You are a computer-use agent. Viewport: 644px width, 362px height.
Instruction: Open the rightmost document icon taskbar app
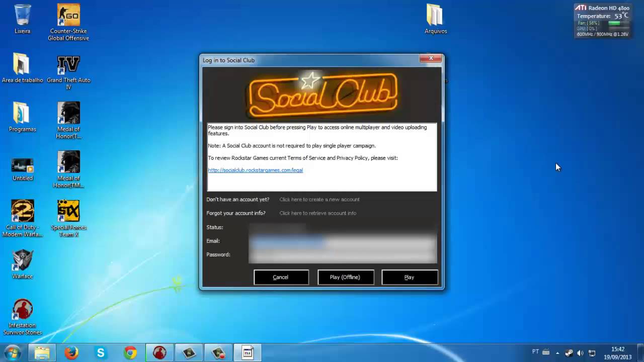point(248,353)
